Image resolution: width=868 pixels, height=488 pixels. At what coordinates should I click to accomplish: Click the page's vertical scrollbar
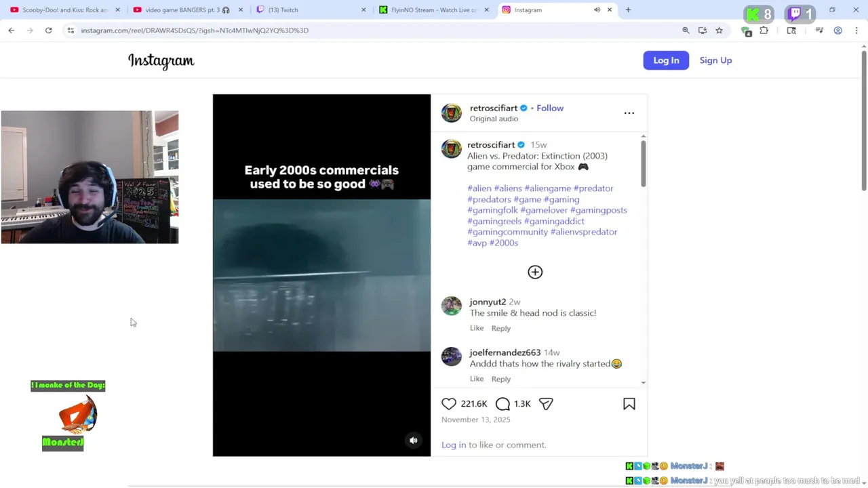864,121
